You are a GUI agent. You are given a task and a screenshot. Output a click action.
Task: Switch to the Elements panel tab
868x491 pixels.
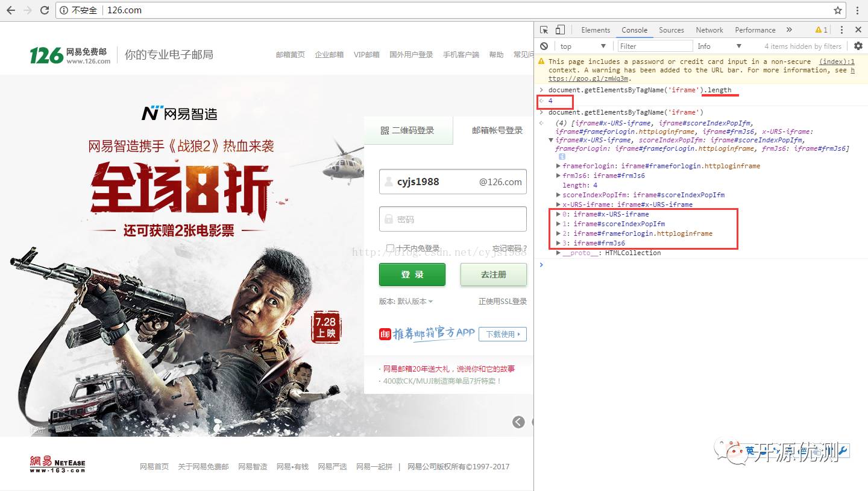point(595,29)
